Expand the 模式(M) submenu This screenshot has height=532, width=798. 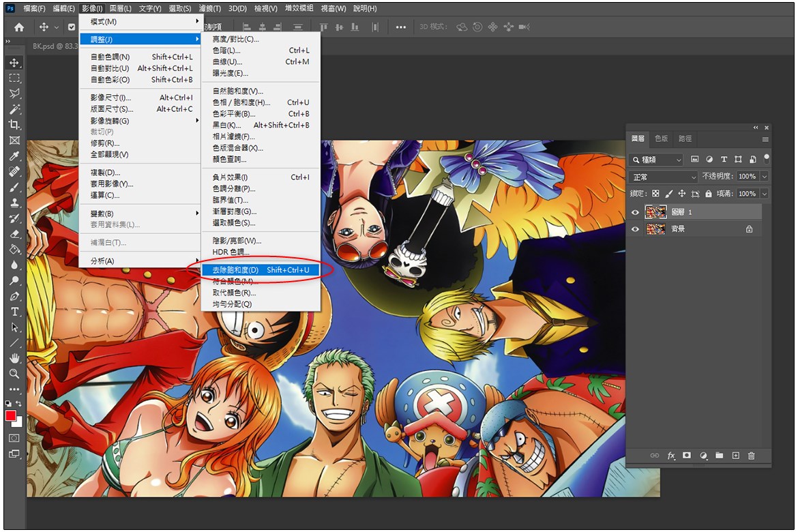click(x=139, y=21)
